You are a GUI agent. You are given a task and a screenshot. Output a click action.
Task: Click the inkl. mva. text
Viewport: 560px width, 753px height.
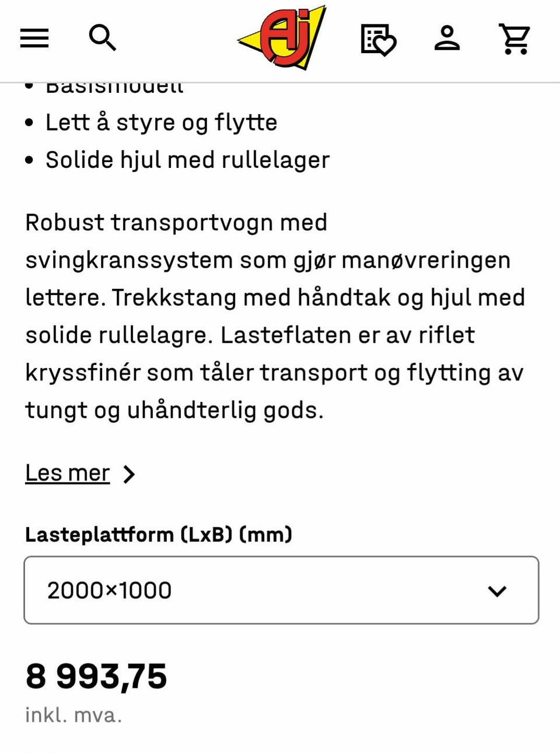tap(73, 715)
